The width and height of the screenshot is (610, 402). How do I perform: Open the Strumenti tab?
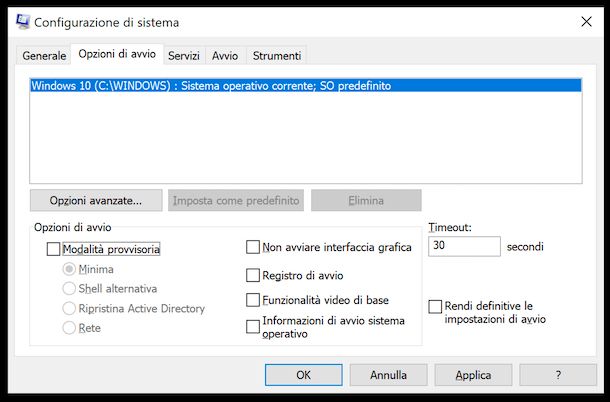(x=277, y=56)
